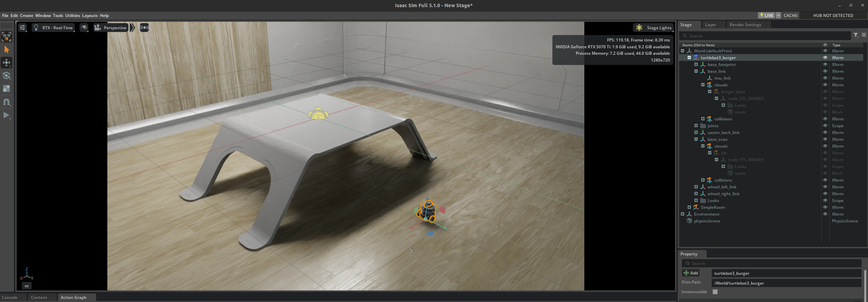Hide the Environment prim
The width and height of the screenshot is (868, 302).
pyautogui.click(x=825, y=214)
